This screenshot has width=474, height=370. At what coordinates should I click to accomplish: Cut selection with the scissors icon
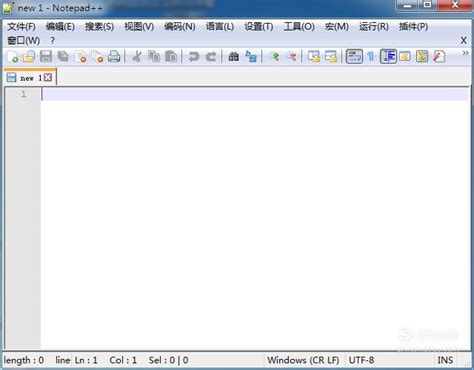coord(137,57)
